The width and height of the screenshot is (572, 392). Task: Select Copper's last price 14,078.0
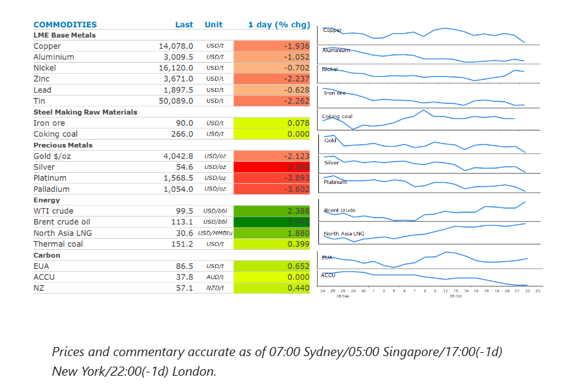point(176,46)
